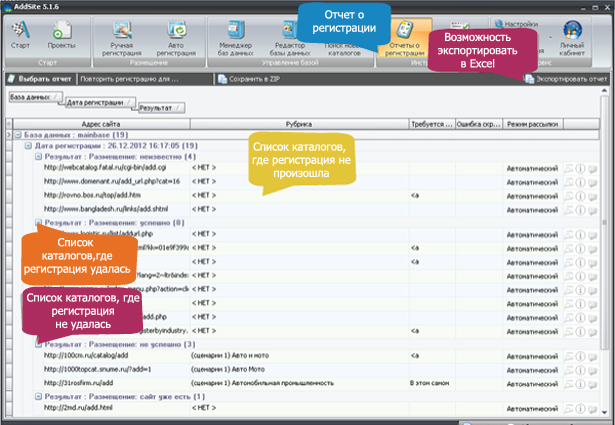This screenshot has width=615, height=425.
Task: Click the comment bubble icon for 2md.ru row
Action: coord(592,409)
